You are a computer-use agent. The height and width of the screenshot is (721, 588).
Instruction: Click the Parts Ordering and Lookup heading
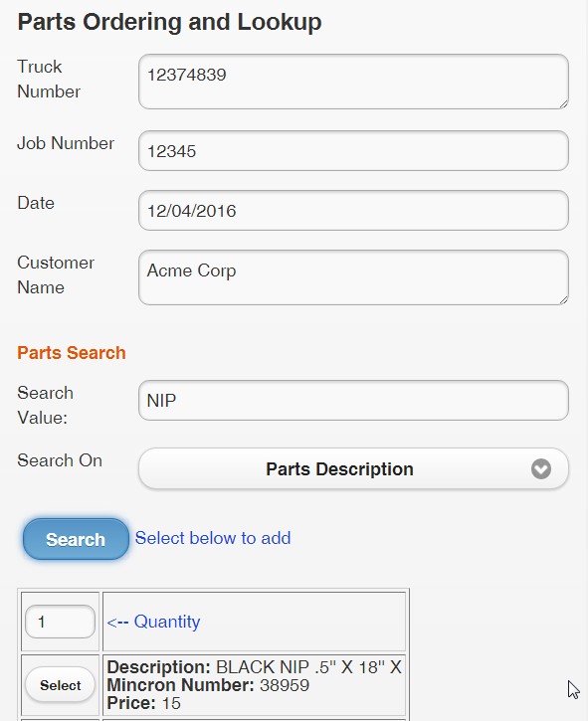click(x=169, y=22)
